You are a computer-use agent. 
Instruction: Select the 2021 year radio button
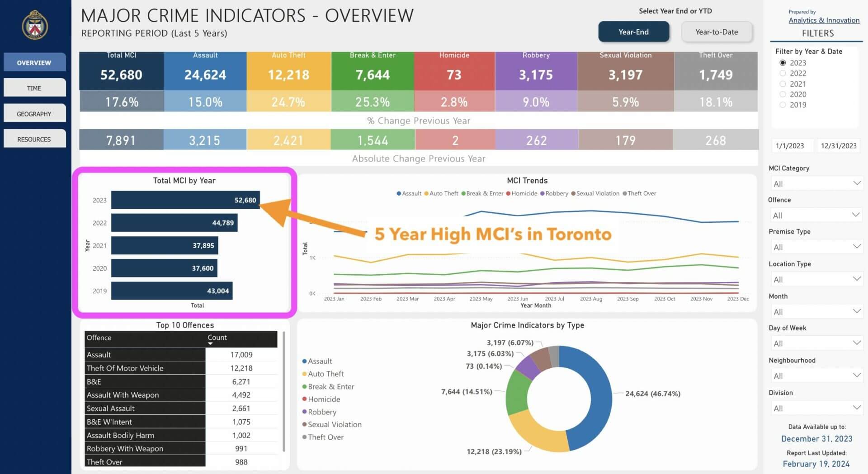pos(783,84)
